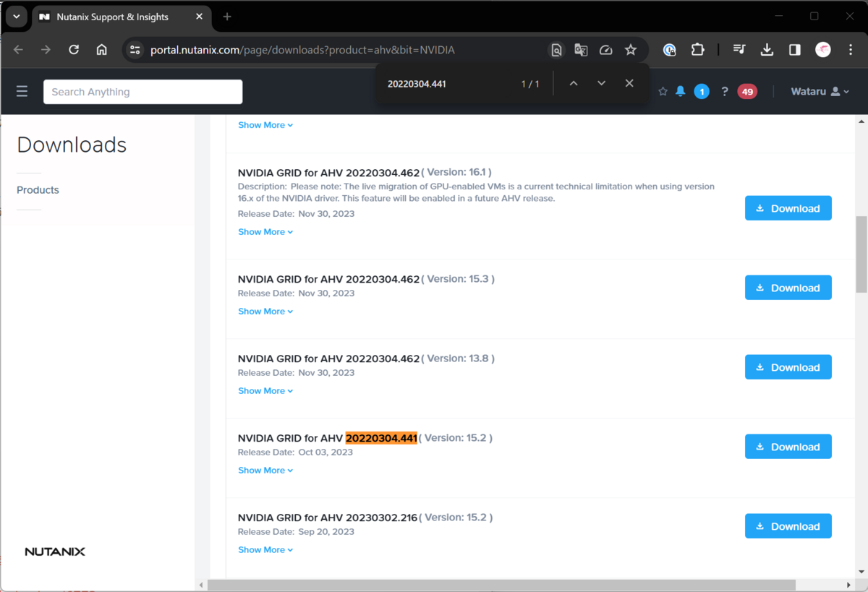Click the red badge showing 49
Image resolution: width=868 pixels, height=592 pixels.
pos(747,92)
